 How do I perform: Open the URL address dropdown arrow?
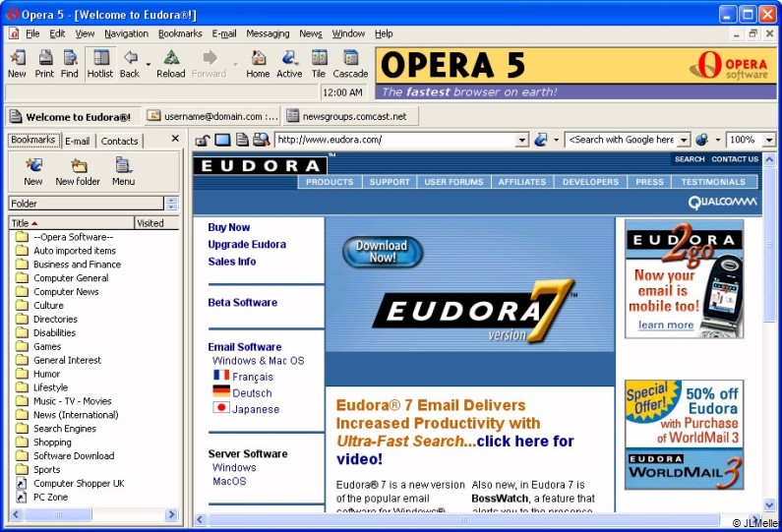coord(521,140)
